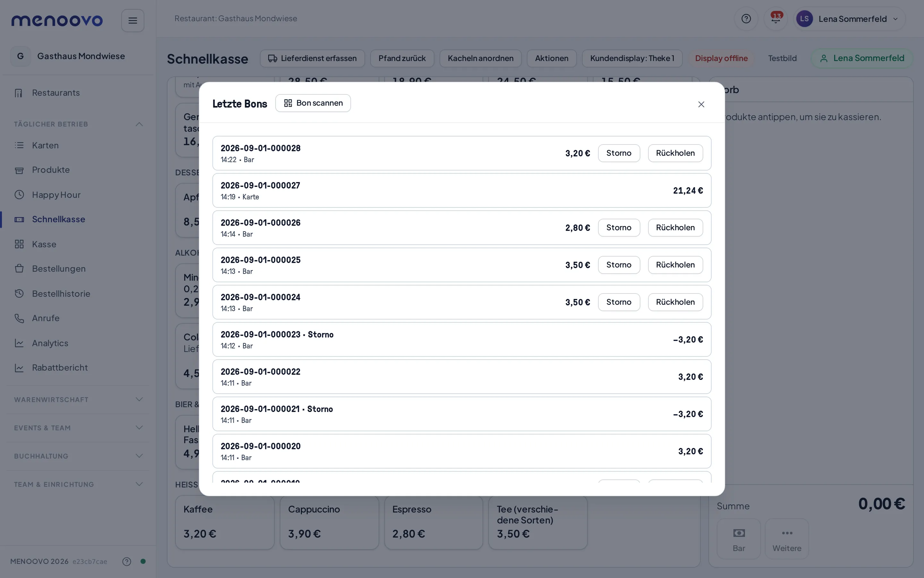Collapse the Täglicher Betrieb section

click(78, 124)
